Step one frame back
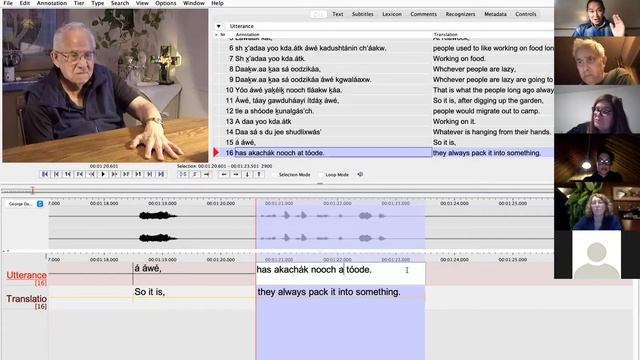 (80, 174)
